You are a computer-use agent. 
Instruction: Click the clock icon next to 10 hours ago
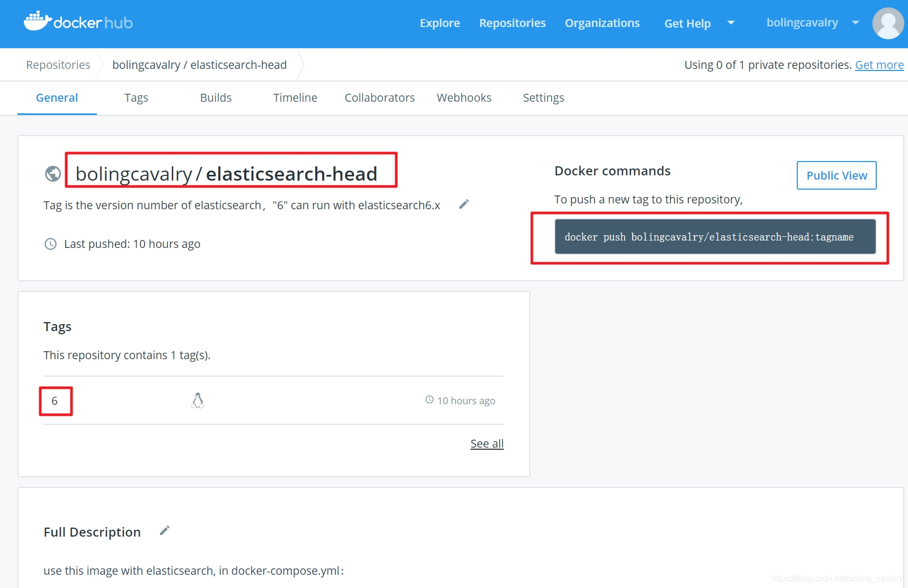click(x=430, y=400)
